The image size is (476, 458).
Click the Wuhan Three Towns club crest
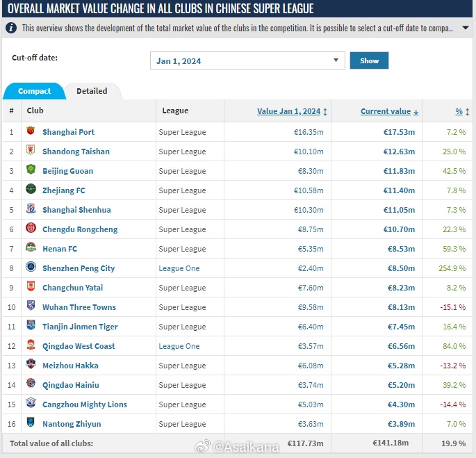click(x=31, y=306)
